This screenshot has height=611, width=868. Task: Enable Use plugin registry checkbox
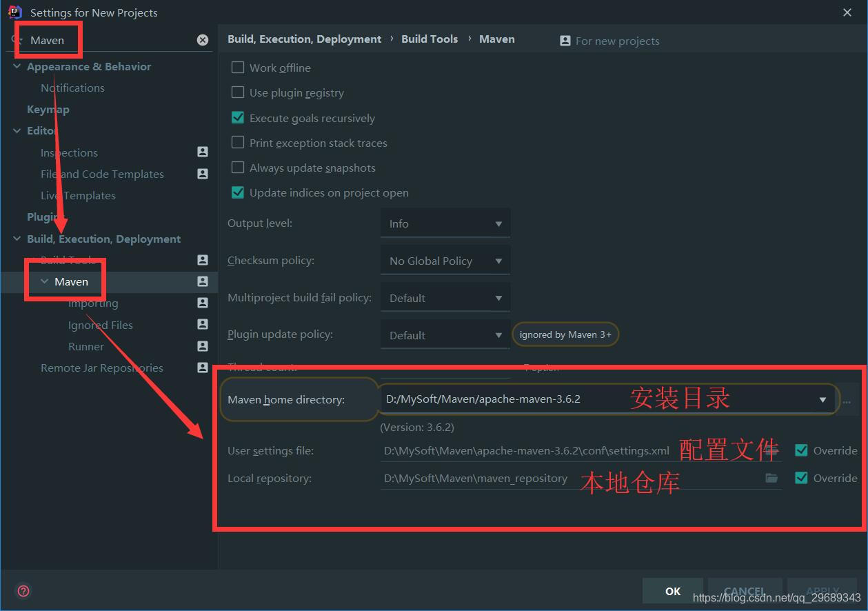tap(238, 92)
